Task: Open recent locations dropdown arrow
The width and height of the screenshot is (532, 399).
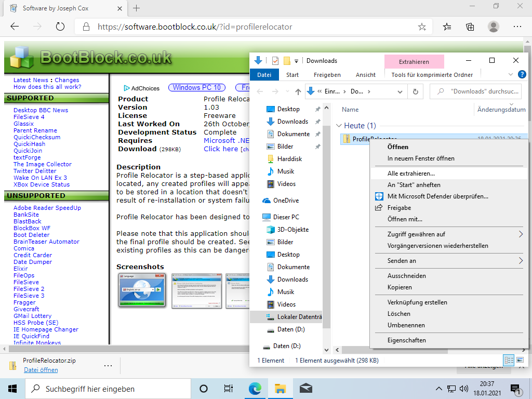Action: coord(287,91)
